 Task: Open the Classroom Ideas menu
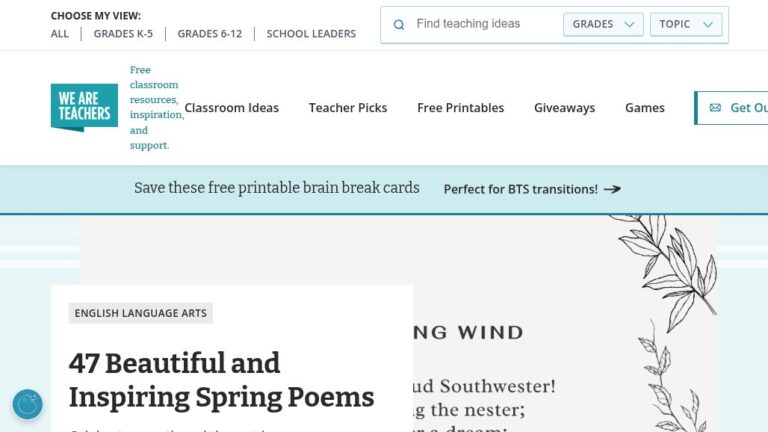[232, 108]
